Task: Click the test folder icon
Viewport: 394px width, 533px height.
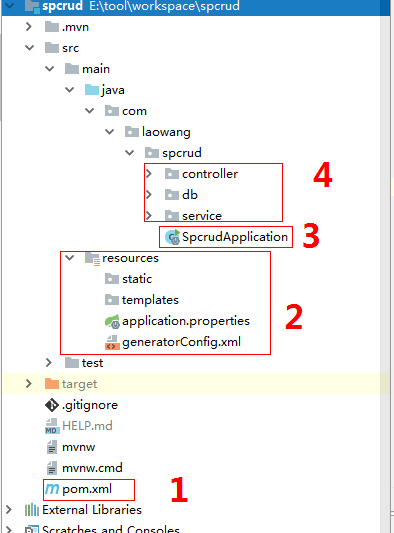Action: tap(72, 363)
